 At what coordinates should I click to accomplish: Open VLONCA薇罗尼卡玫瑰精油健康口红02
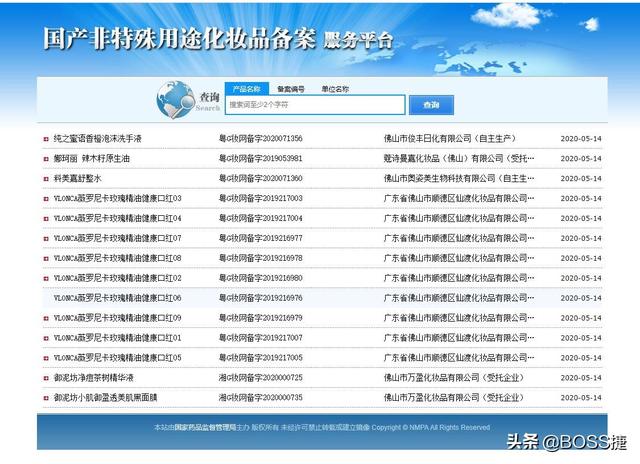pyautogui.click(x=118, y=278)
